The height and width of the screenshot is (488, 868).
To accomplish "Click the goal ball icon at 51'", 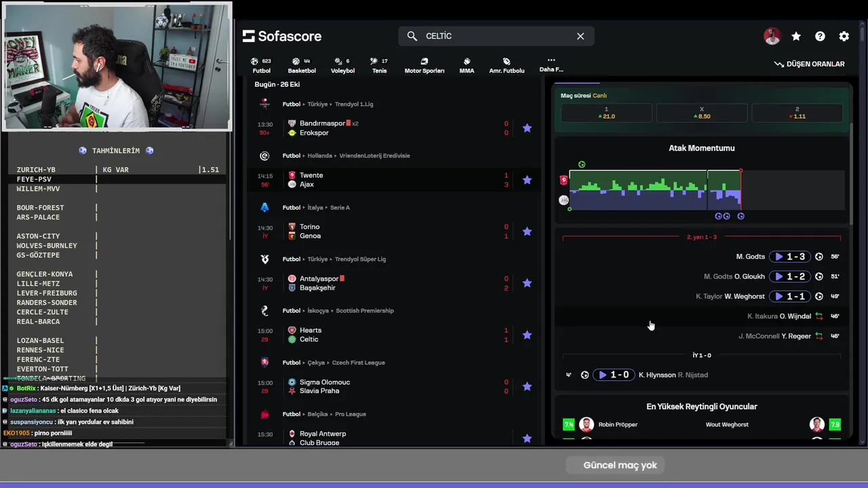I will [x=819, y=277].
